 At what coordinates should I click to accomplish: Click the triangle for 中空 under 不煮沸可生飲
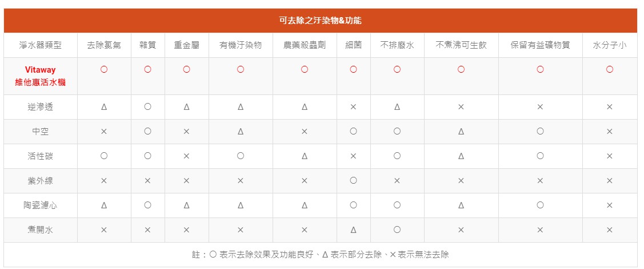pyautogui.click(x=461, y=132)
